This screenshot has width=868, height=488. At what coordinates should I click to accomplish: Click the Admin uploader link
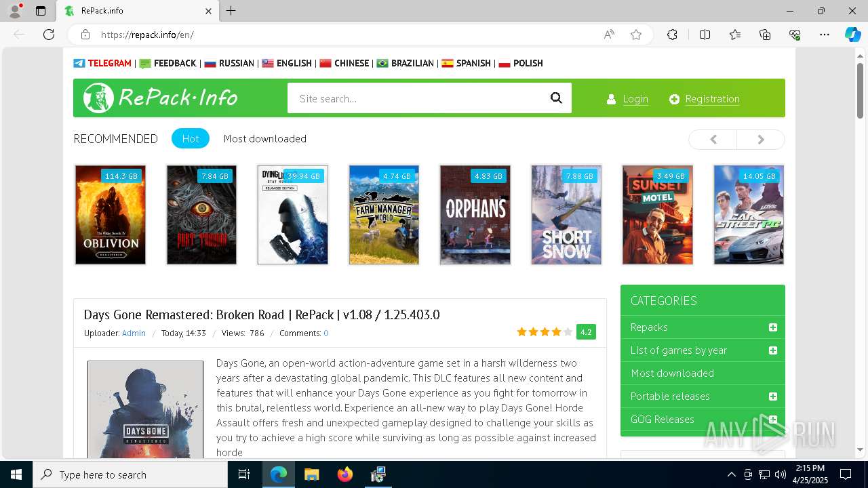pyautogui.click(x=134, y=333)
